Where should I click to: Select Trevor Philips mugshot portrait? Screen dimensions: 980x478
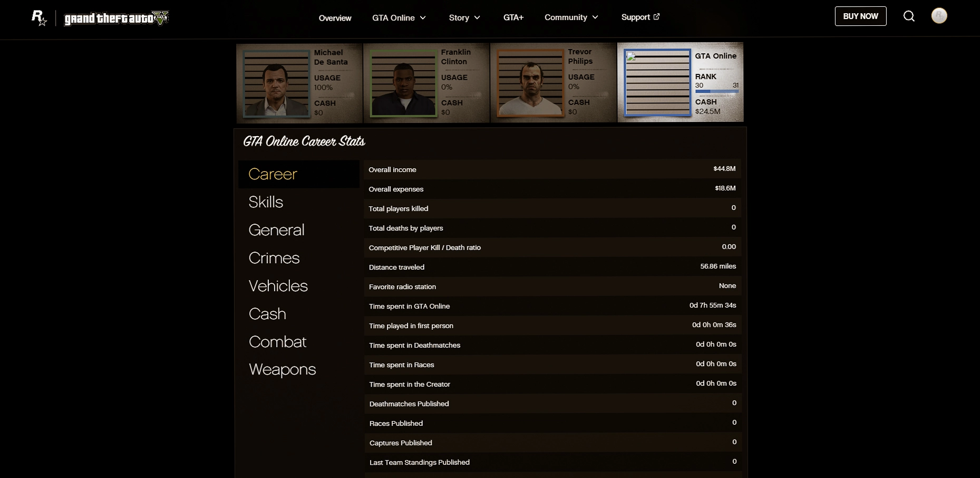pos(530,83)
